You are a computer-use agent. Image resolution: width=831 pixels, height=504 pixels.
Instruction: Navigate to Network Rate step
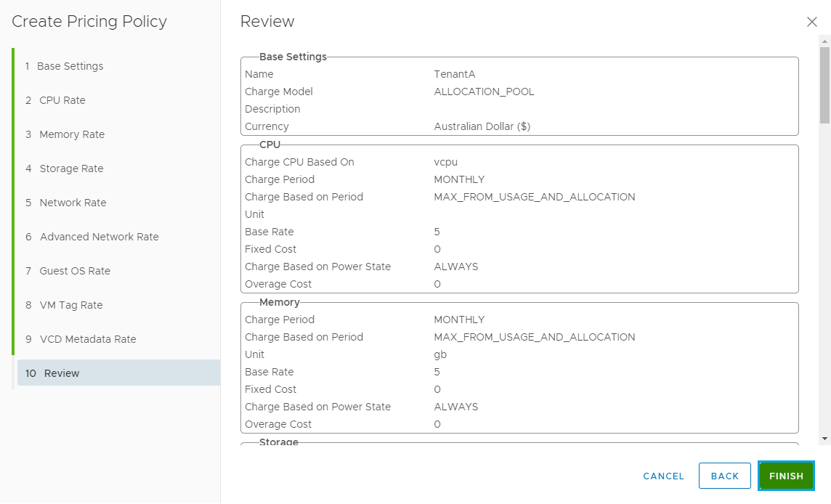(x=73, y=203)
